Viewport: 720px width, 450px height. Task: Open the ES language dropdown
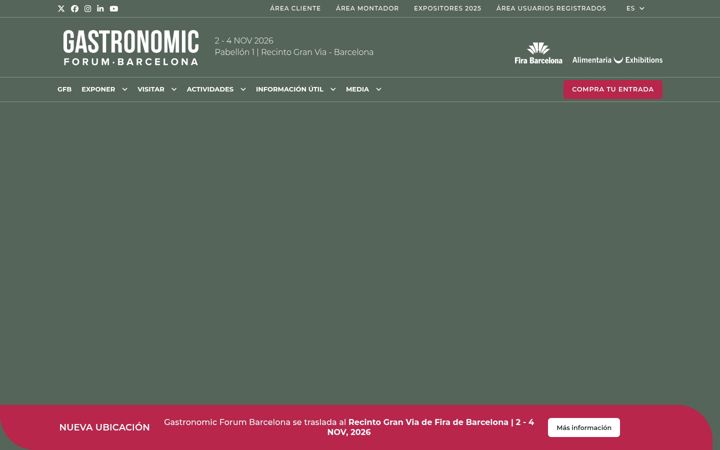click(x=635, y=8)
